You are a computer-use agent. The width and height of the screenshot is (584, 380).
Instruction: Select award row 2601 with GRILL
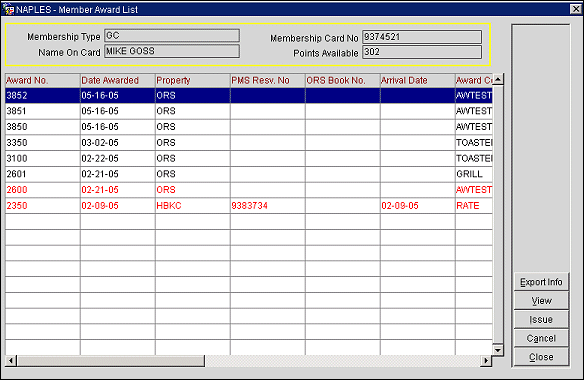point(249,174)
